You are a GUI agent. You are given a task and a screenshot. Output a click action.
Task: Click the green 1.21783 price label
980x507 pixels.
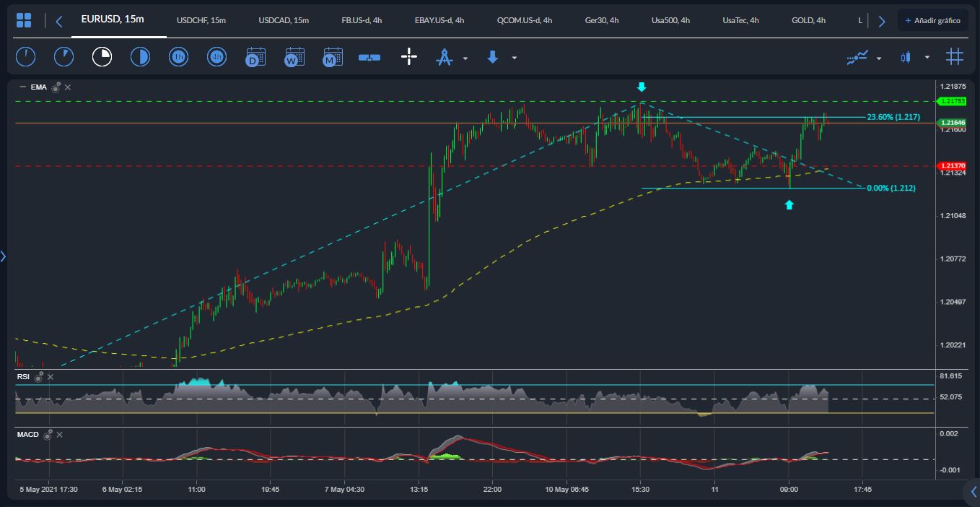pos(950,101)
